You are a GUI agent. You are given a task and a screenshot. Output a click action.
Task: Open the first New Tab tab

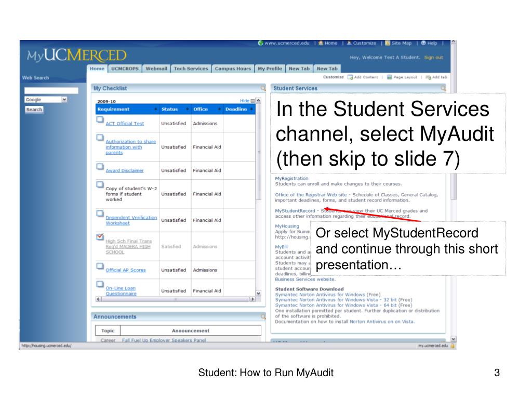(299, 69)
